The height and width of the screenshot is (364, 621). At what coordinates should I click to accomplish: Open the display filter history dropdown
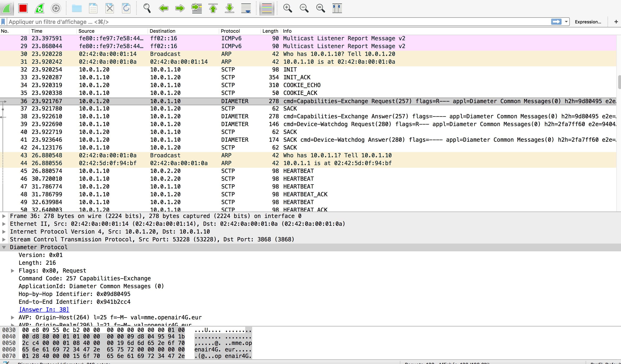[x=566, y=22]
